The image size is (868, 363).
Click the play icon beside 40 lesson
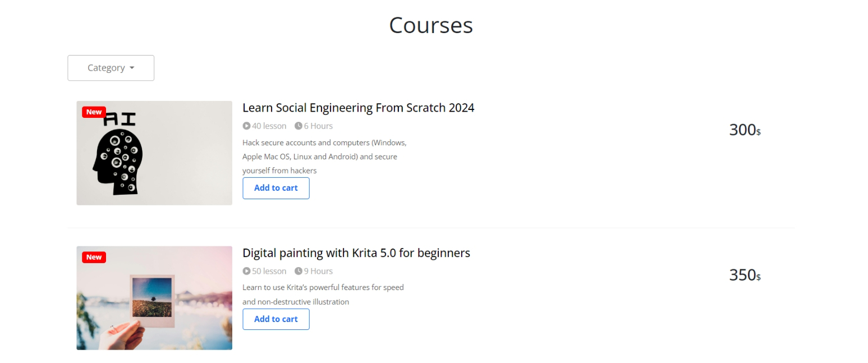[246, 126]
